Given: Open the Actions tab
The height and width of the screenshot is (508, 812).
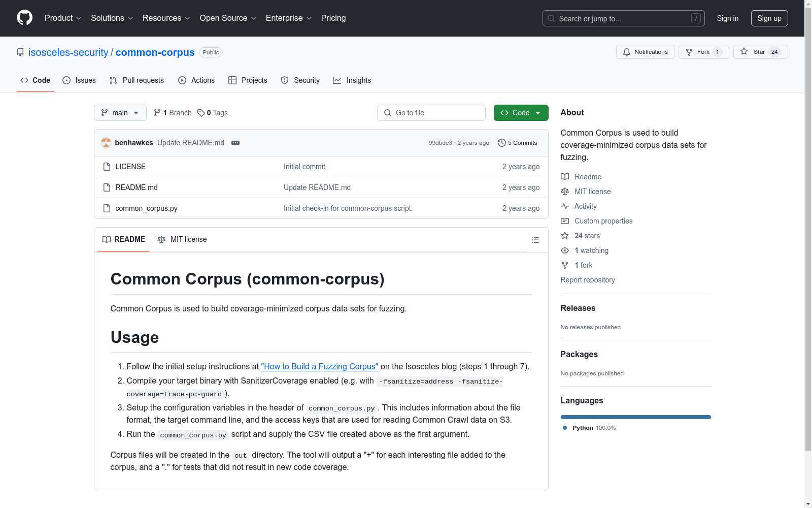Looking at the screenshot, I should [x=196, y=80].
